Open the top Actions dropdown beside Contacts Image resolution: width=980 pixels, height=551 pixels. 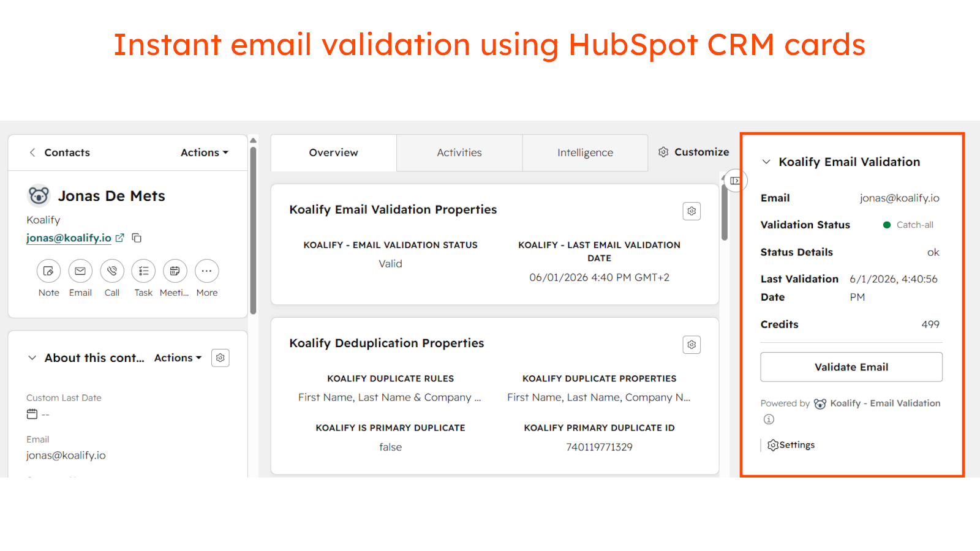point(204,152)
